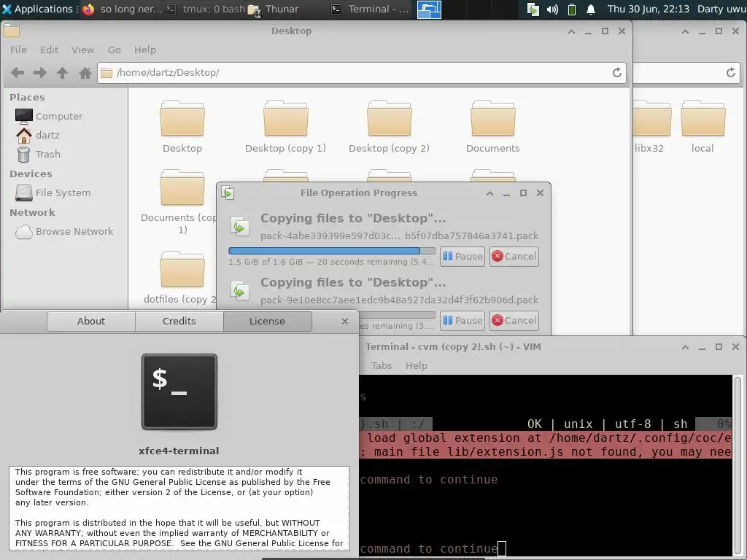The height and width of the screenshot is (560, 747).
Task: Close the xfce4-terminal about dialog
Action: (345, 322)
